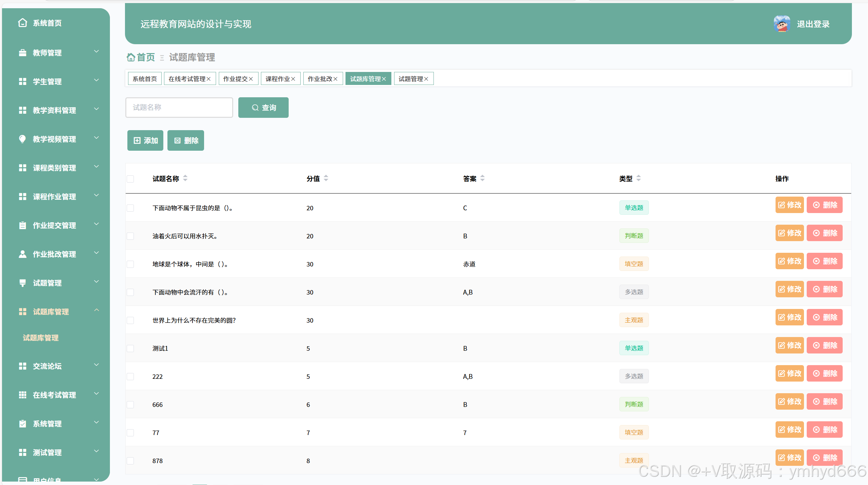Image resolution: width=868 pixels, height=485 pixels.
Task: Select checkbox for question 测试1
Action: tap(130, 348)
